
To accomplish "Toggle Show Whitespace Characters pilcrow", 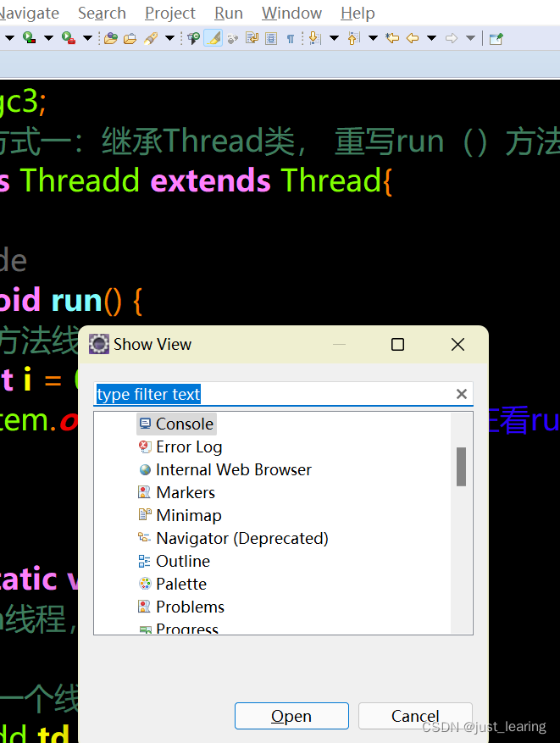I will 290,38.
